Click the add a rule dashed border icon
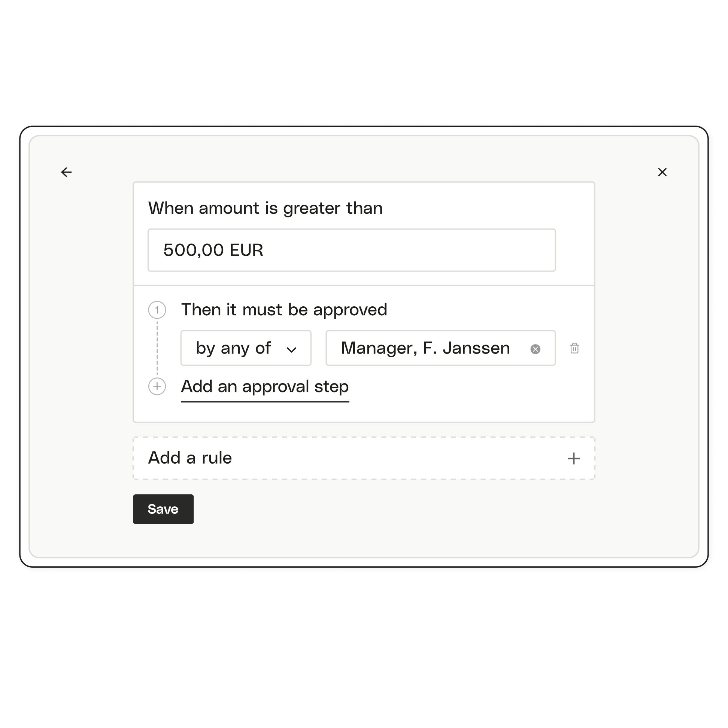This screenshot has width=728, height=728. (x=573, y=459)
